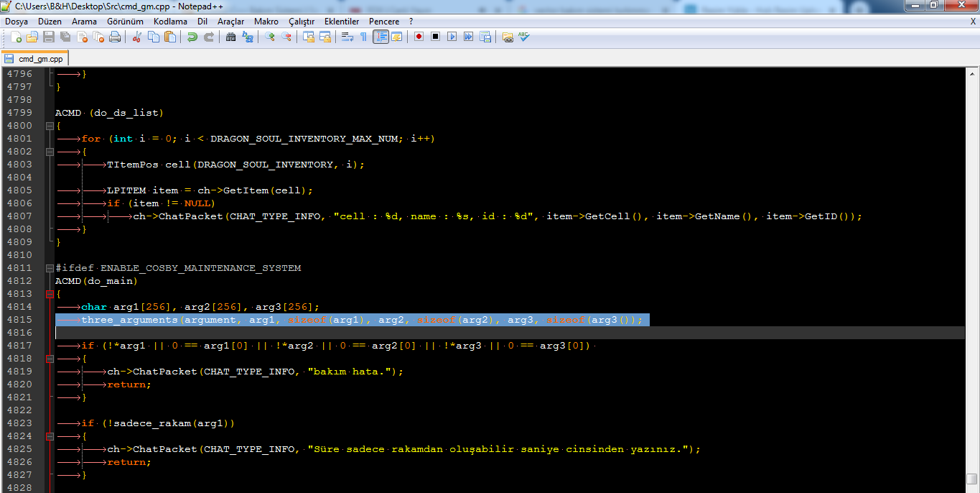Click the Replace toolbar icon
This screenshot has width=980, height=493.
pos(247,37)
